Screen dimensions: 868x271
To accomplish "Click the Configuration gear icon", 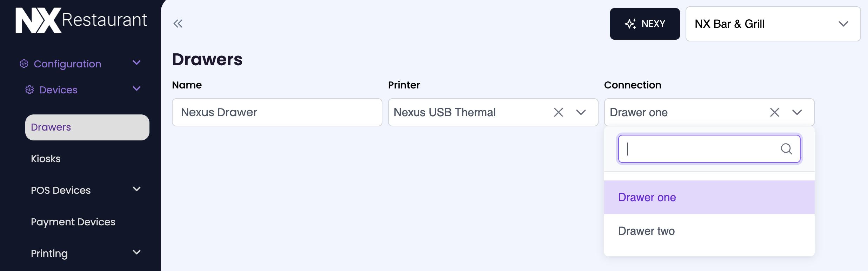I will point(24,64).
